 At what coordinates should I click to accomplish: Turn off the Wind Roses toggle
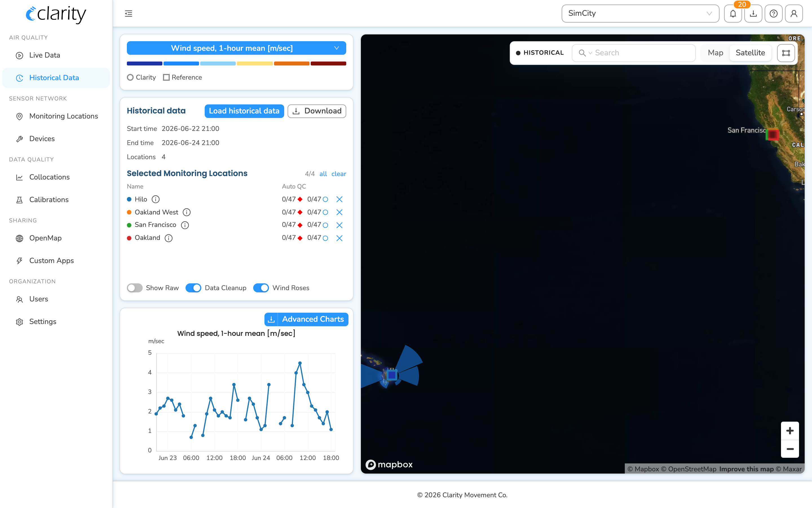tap(261, 288)
